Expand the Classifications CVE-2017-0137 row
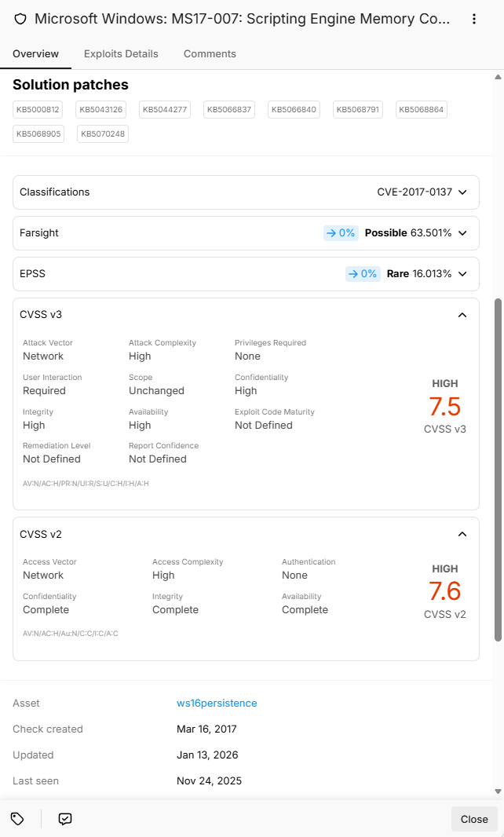Image resolution: width=504 pixels, height=837 pixels. (247, 192)
